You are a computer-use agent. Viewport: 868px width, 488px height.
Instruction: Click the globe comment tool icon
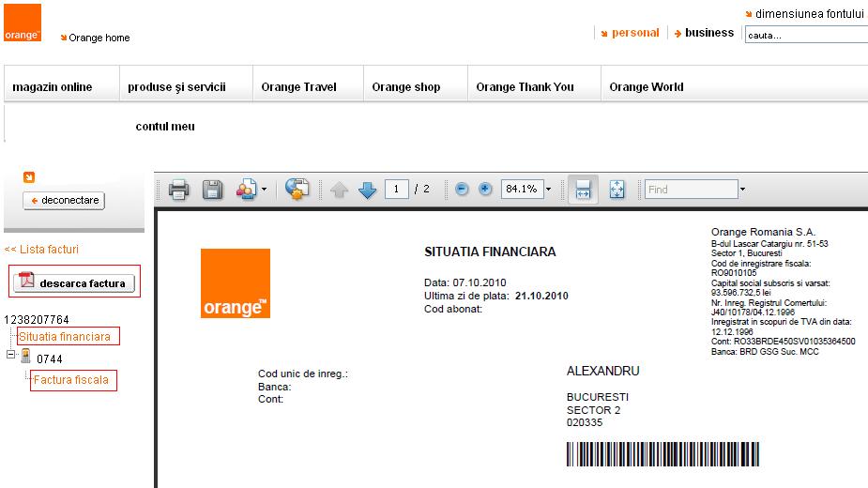click(297, 189)
